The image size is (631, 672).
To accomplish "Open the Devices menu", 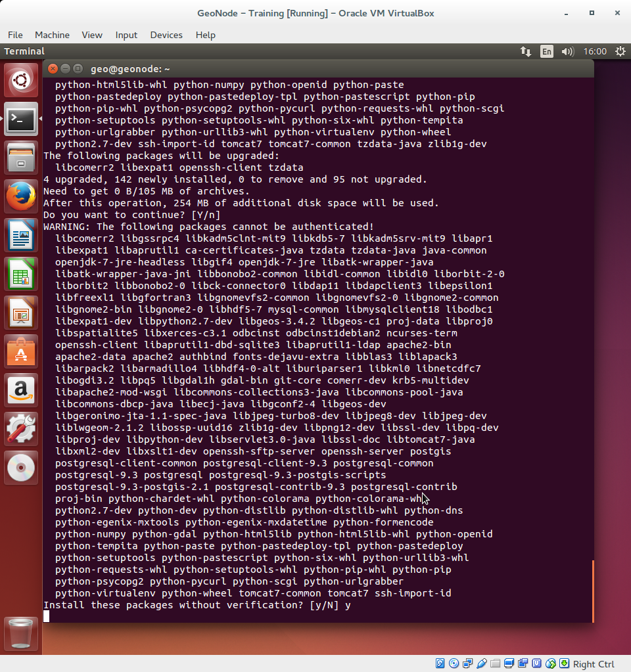I will [166, 35].
